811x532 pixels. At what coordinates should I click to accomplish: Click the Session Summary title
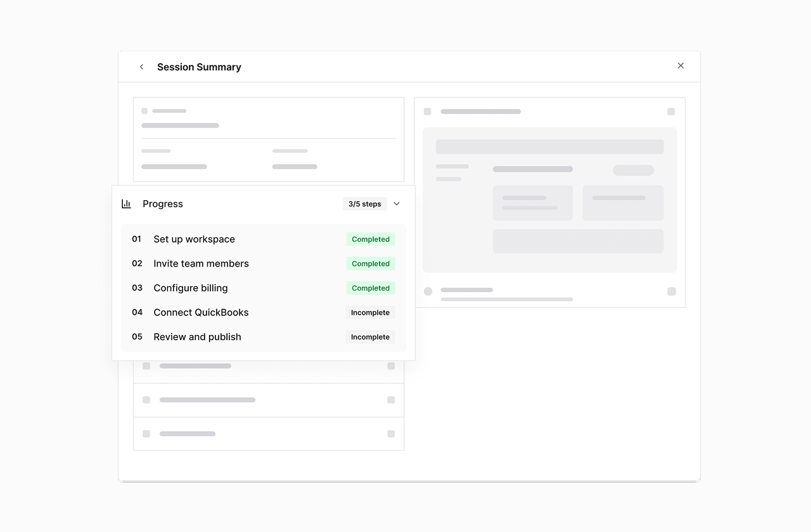[199, 67]
